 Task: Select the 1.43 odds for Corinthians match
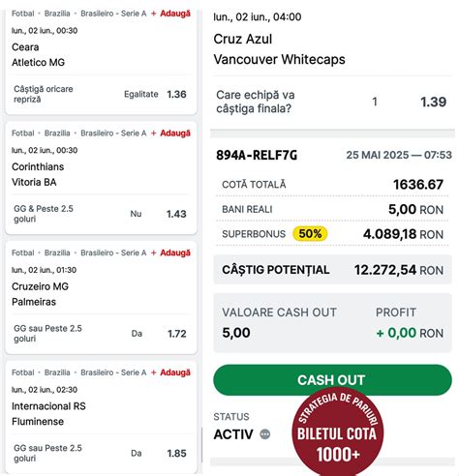tap(176, 214)
